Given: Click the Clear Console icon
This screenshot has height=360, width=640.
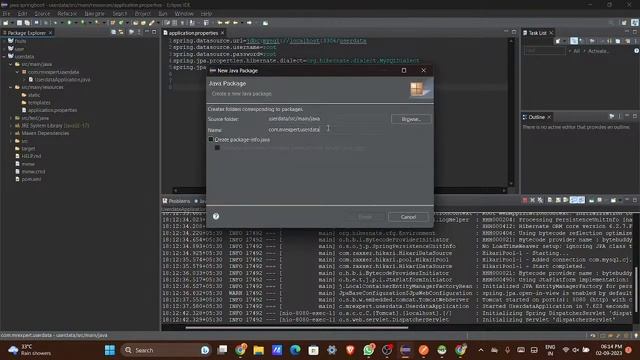Looking at the screenshot, I should click(x=550, y=200).
